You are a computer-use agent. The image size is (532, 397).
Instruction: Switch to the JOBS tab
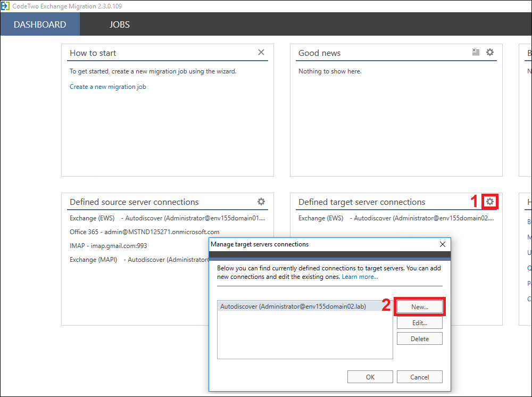(119, 24)
